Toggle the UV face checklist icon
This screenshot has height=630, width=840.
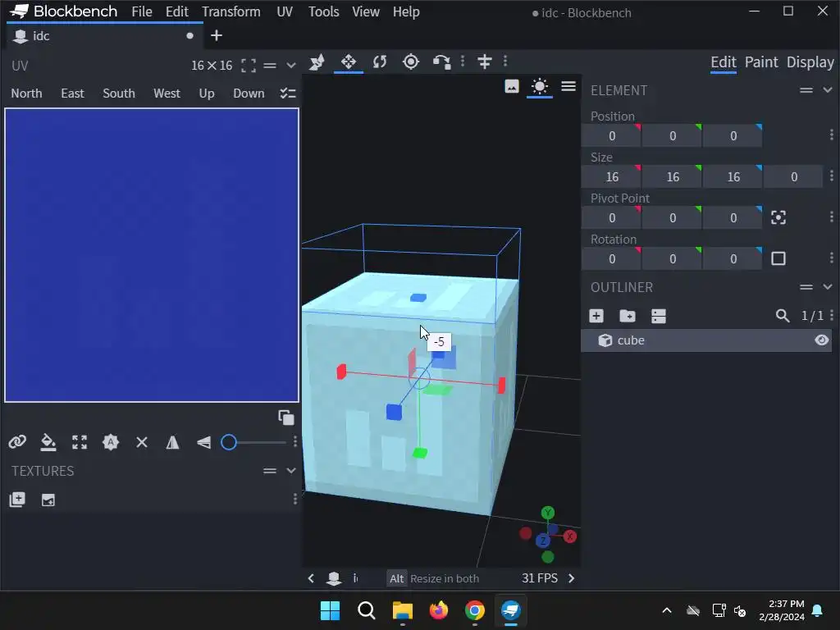click(x=288, y=94)
